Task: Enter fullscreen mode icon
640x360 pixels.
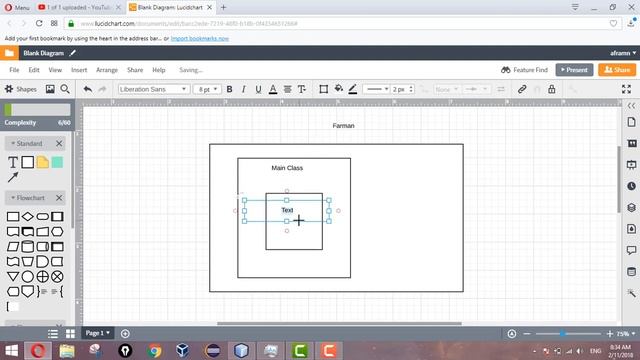Action: (626, 89)
